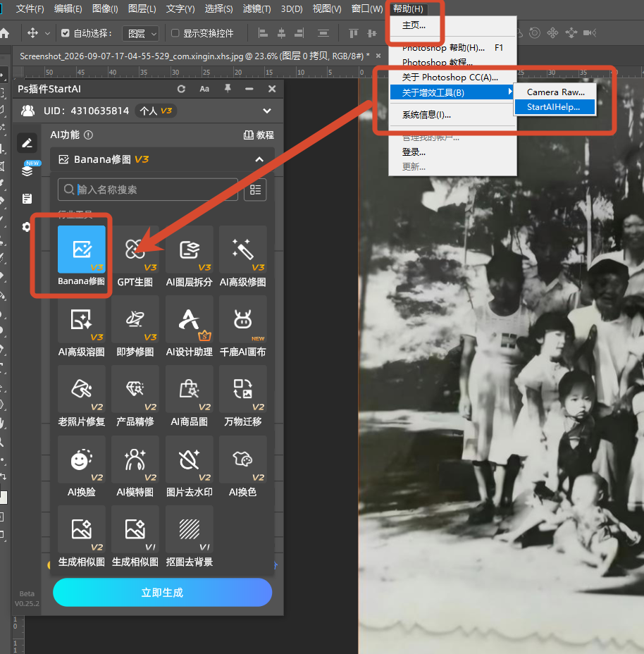Expand the Move tool preset arrow
Screen dimensions: 644x654
click(x=47, y=33)
